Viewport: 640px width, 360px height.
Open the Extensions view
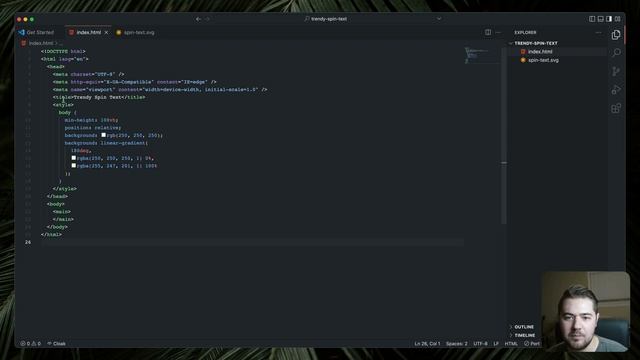coord(616,108)
